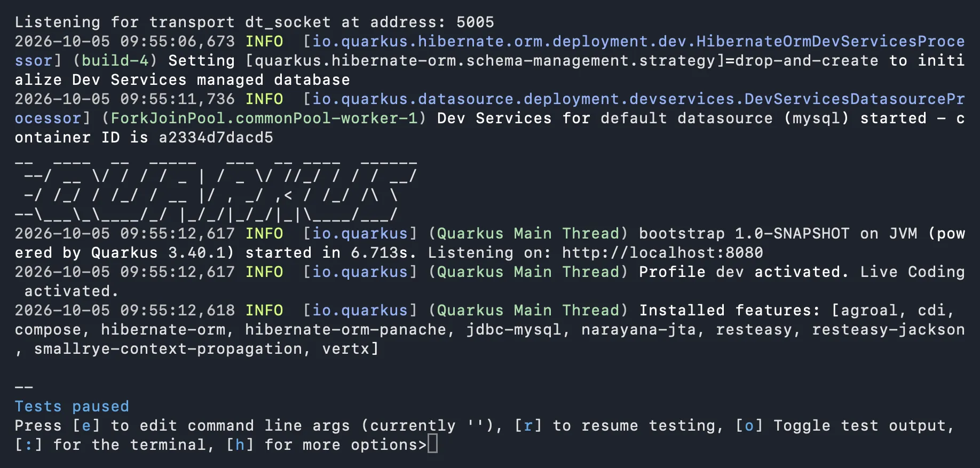
Task: Click the '(mysql)' datasource text
Action: pos(816,118)
